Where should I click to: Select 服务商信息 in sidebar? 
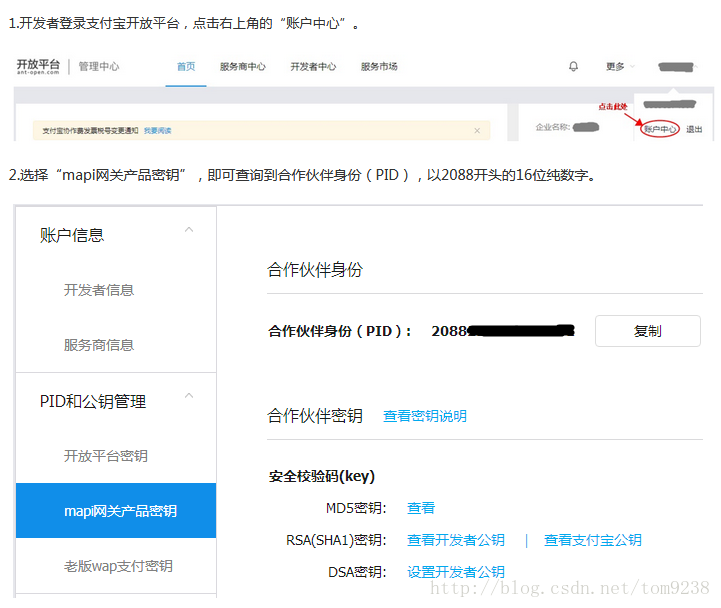tap(99, 345)
